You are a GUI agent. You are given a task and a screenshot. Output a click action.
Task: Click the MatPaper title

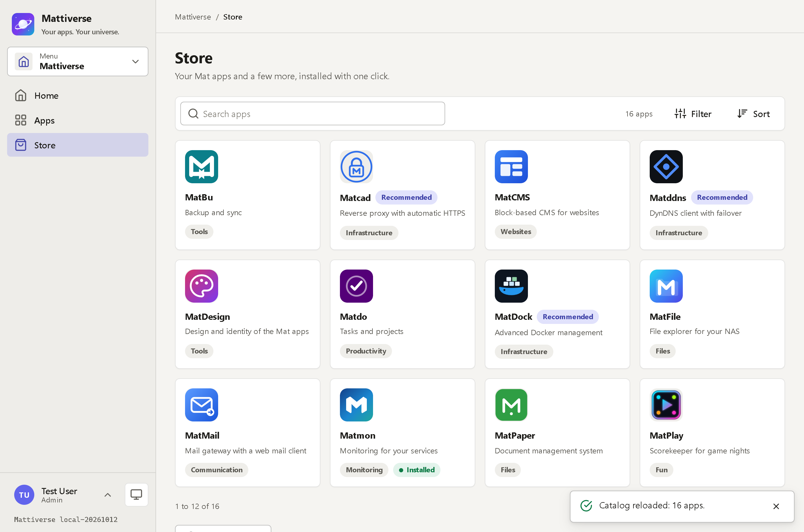tap(515, 436)
